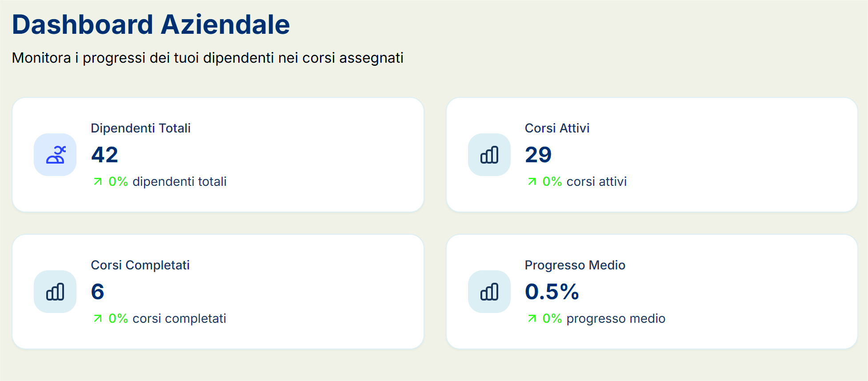Click the 0.5% average progress value
Image resolution: width=868 pixels, height=381 pixels.
(552, 292)
